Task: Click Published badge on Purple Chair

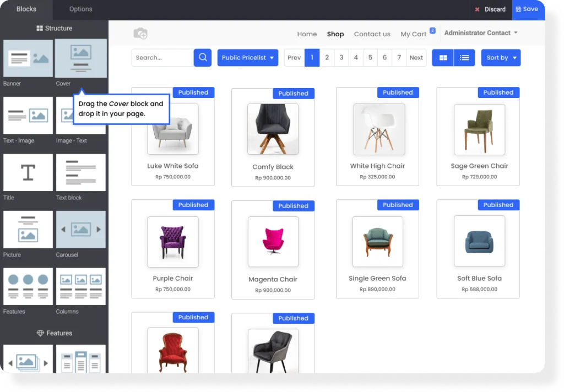Action: point(193,205)
